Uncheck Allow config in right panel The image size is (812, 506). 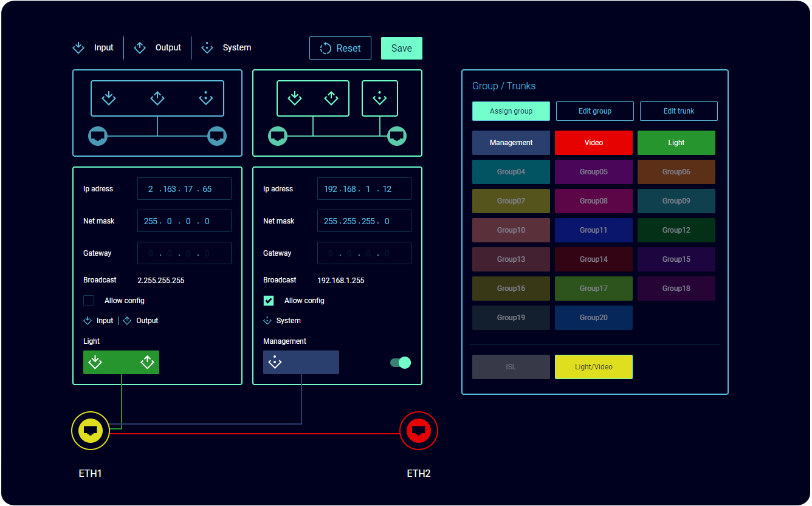pyautogui.click(x=269, y=301)
